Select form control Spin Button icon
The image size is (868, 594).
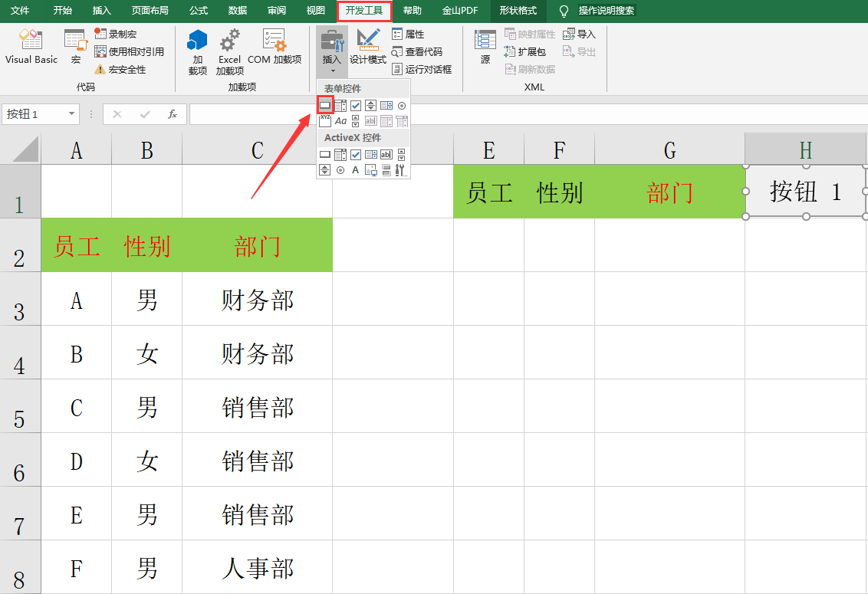click(371, 105)
